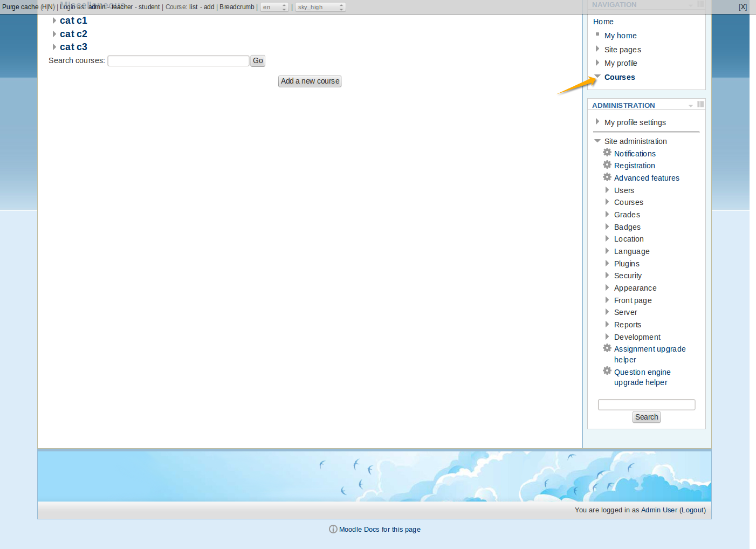Click the Advanced features gear icon
The width and height of the screenshot is (756, 549).
[607, 177]
